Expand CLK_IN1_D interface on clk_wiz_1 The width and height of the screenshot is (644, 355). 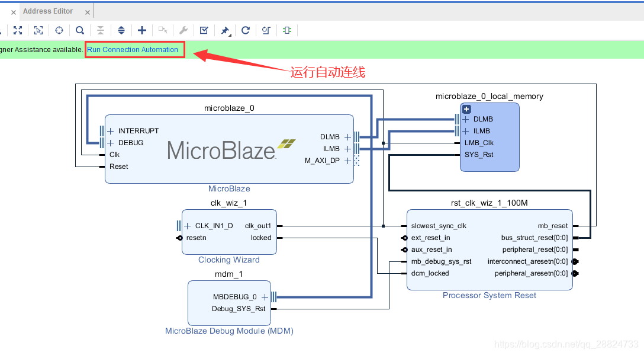(187, 226)
